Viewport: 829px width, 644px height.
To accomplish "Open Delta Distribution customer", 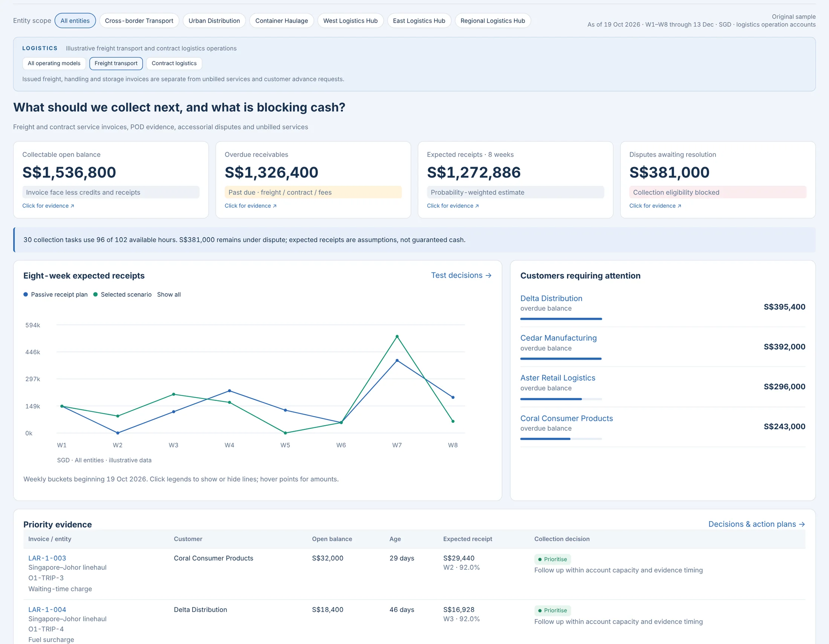I will 551,298.
